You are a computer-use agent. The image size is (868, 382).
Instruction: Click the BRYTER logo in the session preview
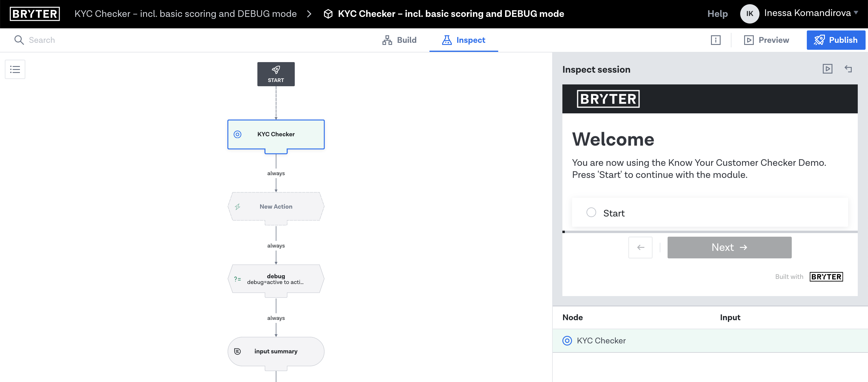coord(608,99)
